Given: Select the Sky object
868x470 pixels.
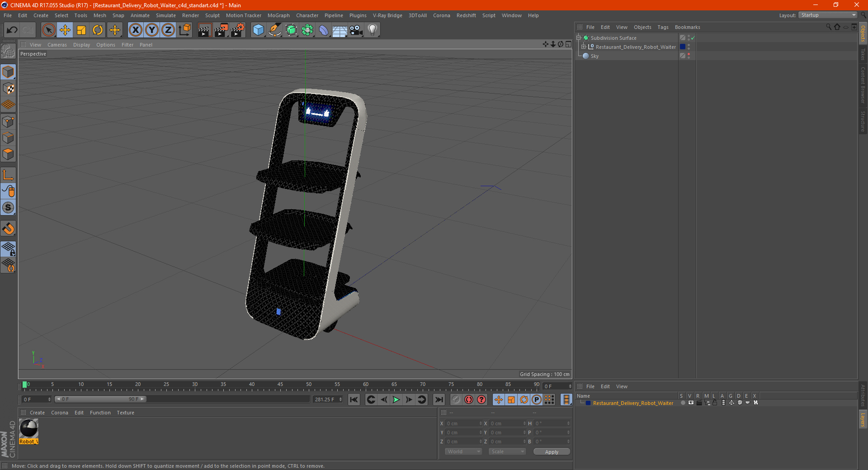Looking at the screenshot, I should [594, 56].
